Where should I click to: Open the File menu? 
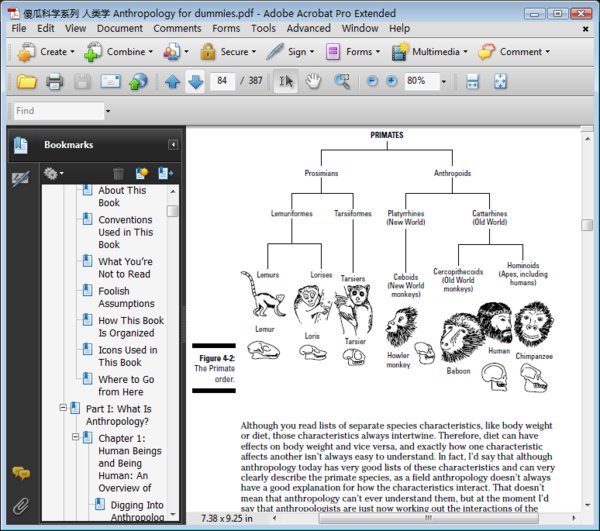pyautogui.click(x=19, y=28)
